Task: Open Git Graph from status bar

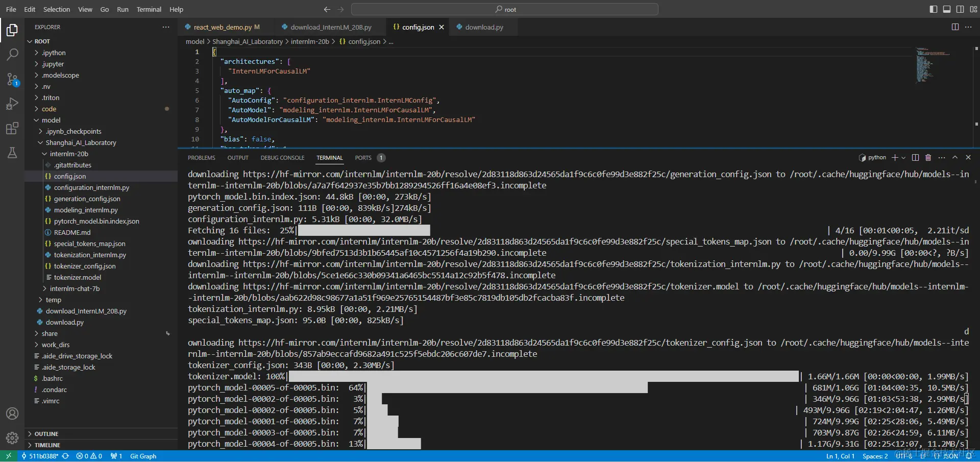Action: point(143,456)
